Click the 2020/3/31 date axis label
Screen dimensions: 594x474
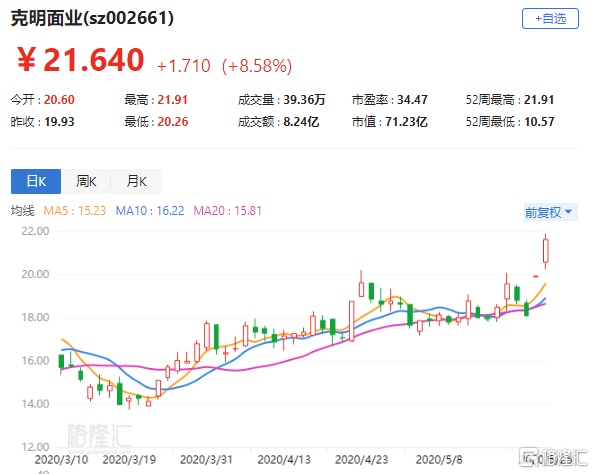click(206, 460)
